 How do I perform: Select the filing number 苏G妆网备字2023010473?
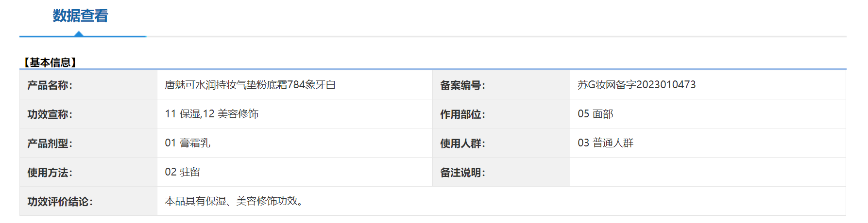pos(636,85)
